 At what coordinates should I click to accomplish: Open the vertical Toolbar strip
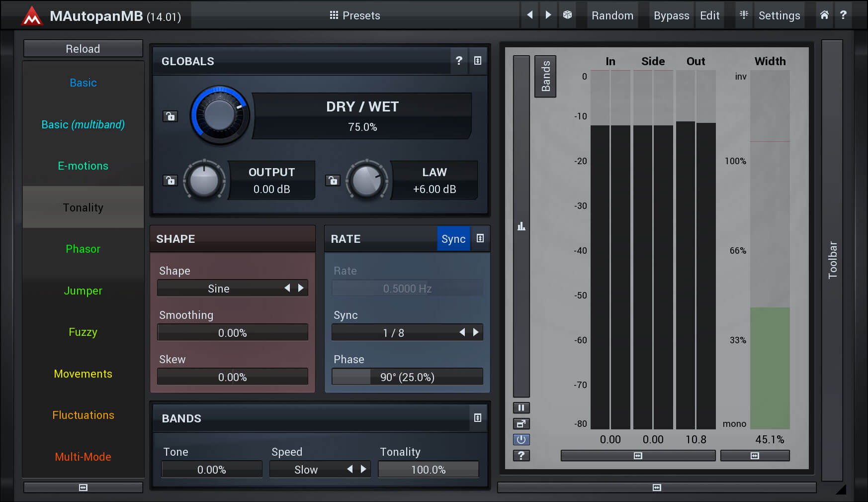point(832,260)
